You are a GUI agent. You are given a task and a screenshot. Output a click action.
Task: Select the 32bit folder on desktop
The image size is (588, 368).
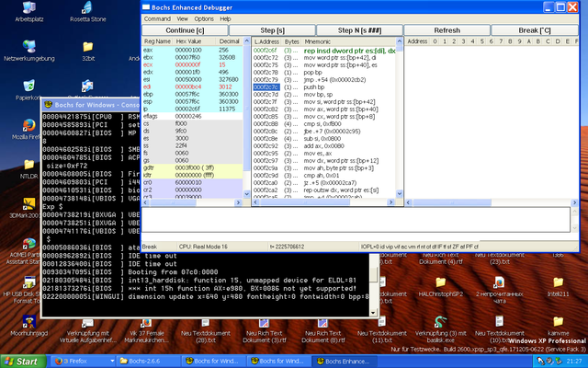pos(88,51)
